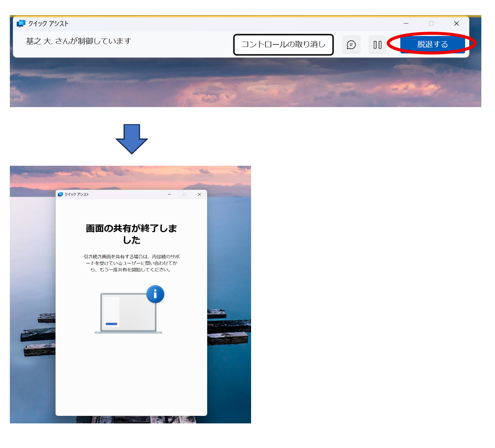Open the chat message icon in toolbar
This screenshot has height=448, width=495.
tap(351, 45)
